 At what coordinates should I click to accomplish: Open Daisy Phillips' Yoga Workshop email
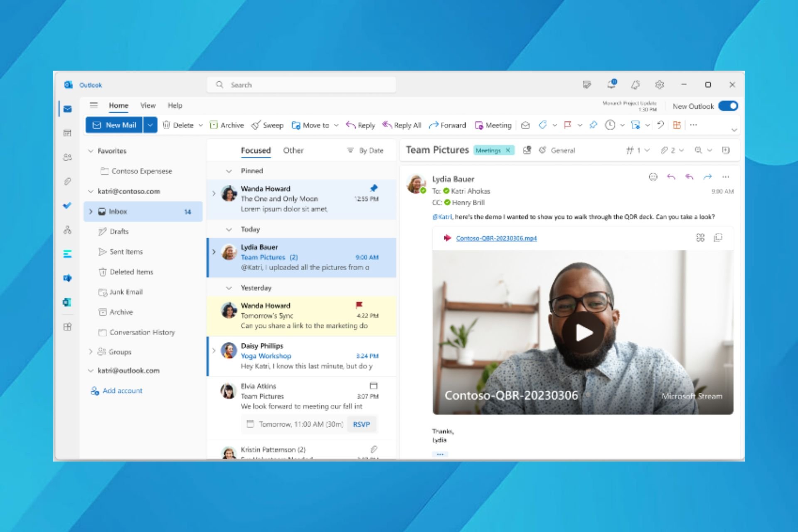[302, 356]
